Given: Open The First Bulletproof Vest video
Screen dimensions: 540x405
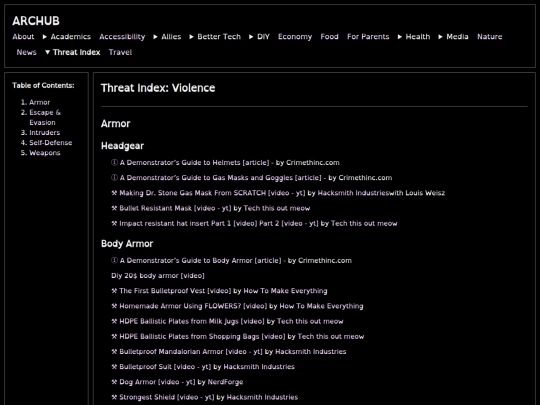Looking at the screenshot, I should click(175, 291).
